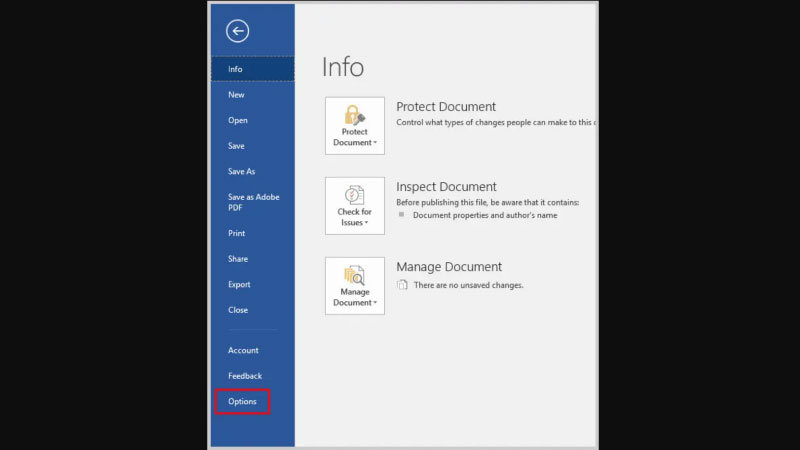The image size is (800, 450).
Task: Expand the Check for Issues dropdown
Action: [354, 206]
